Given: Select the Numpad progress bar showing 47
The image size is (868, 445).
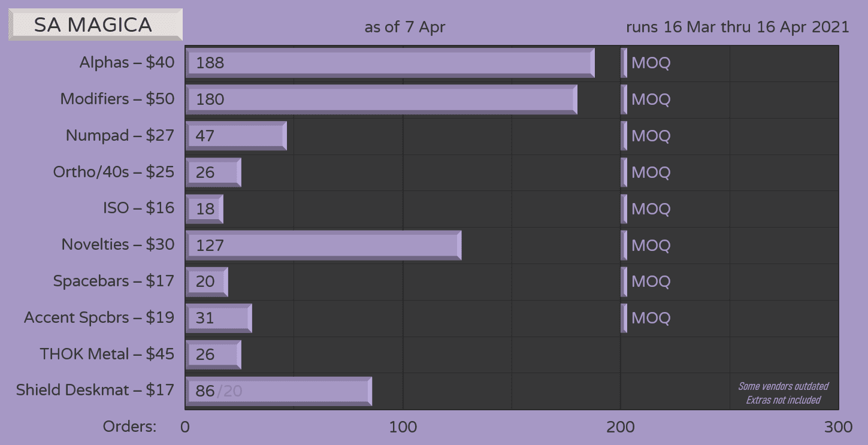Looking at the screenshot, I should (236, 136).
